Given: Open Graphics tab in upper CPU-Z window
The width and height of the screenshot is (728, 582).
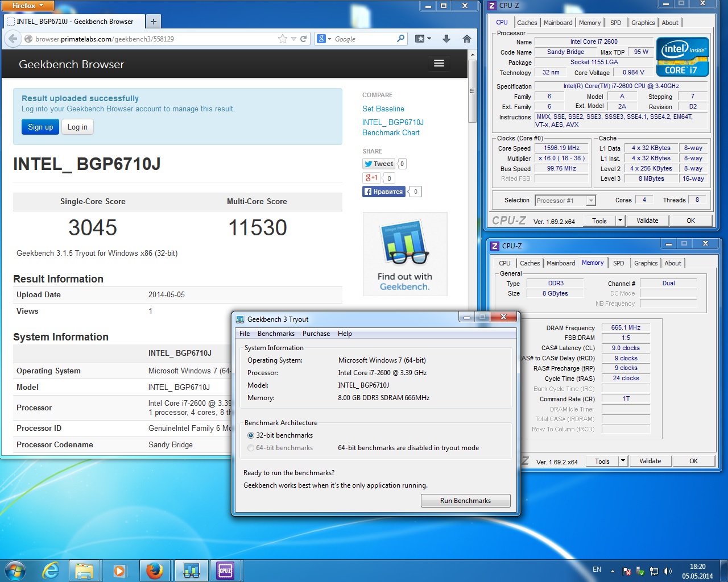Looking at the screenshot, I should click(x=643, y=23).
